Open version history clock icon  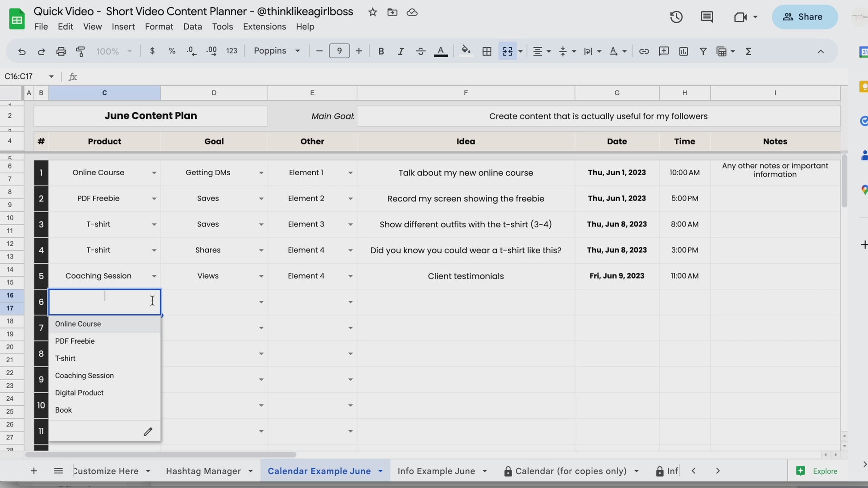coord(676,17)
